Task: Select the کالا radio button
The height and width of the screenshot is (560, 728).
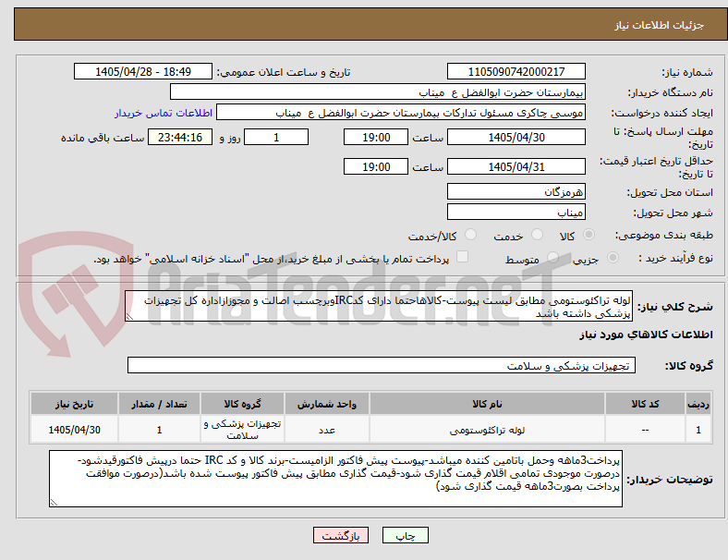Action: [x=588, y=235]
